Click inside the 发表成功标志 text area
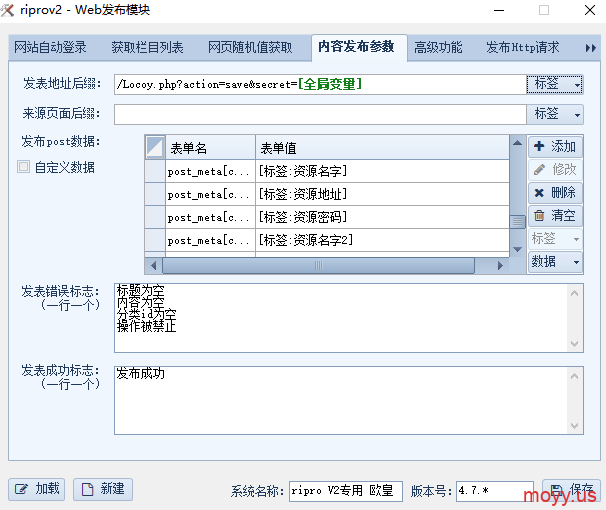This screenshot has width=606, height=510. tap(348, 401)
